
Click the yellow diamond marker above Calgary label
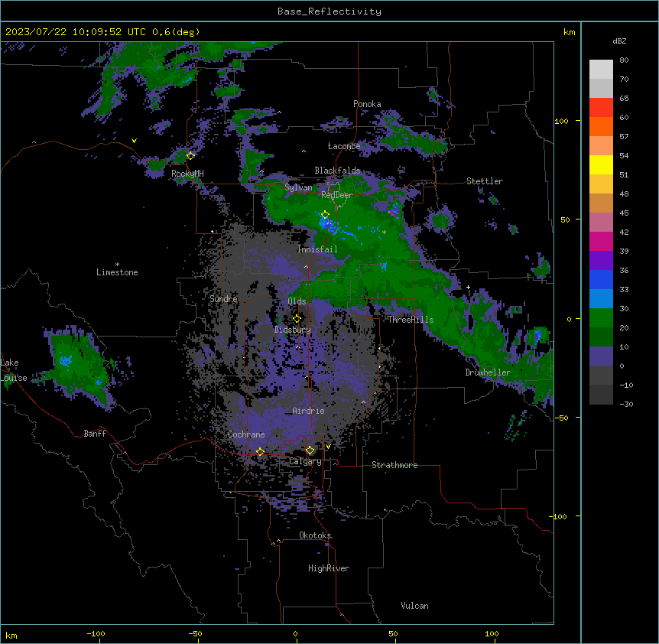pyautogui.click(x=310, y=450)
